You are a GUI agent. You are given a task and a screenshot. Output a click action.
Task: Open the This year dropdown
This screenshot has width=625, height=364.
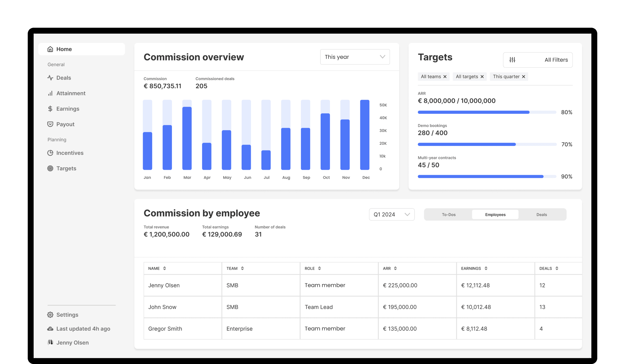(355, 57)
